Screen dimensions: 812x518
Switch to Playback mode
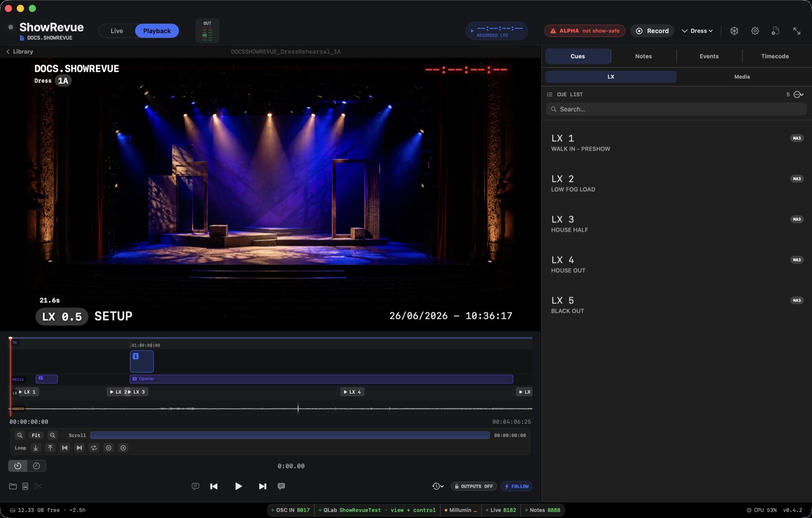[157, 31]
